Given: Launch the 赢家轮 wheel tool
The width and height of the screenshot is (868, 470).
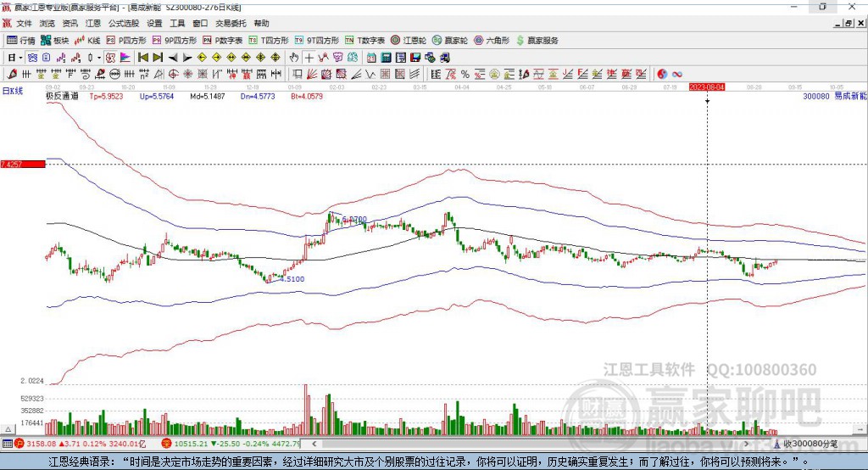Looking at the screenshot, I should [x=450, y=41].
